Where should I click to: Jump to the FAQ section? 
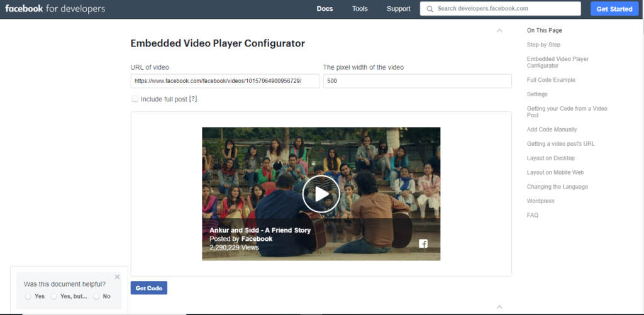pyautogui.click(x=533, y=216)
